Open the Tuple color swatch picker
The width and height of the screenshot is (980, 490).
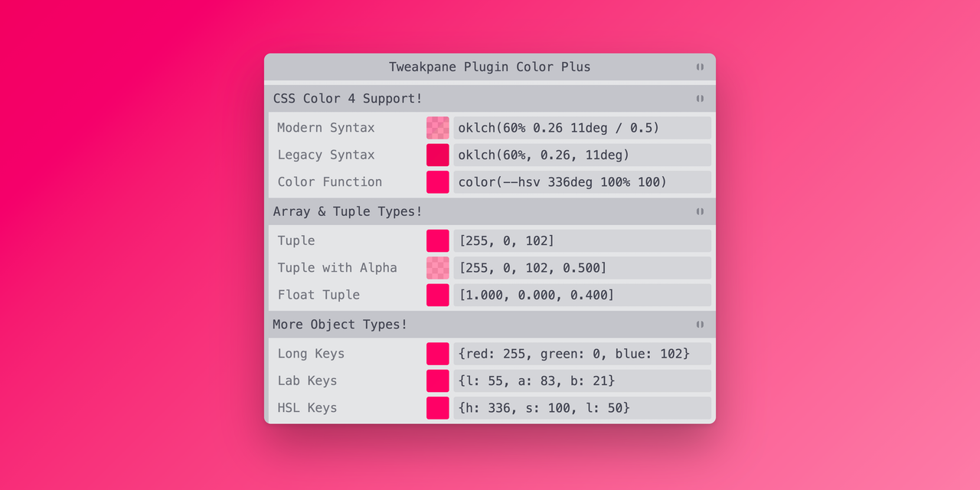tap(437, 240)
